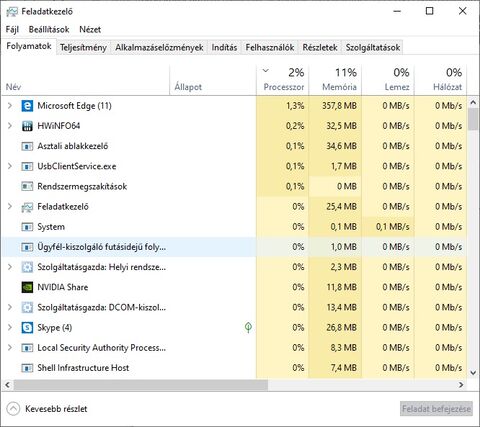Screen dimensions: 480x427
Task: Click the Shell Infrastructure Host icon
Action: 27,368
